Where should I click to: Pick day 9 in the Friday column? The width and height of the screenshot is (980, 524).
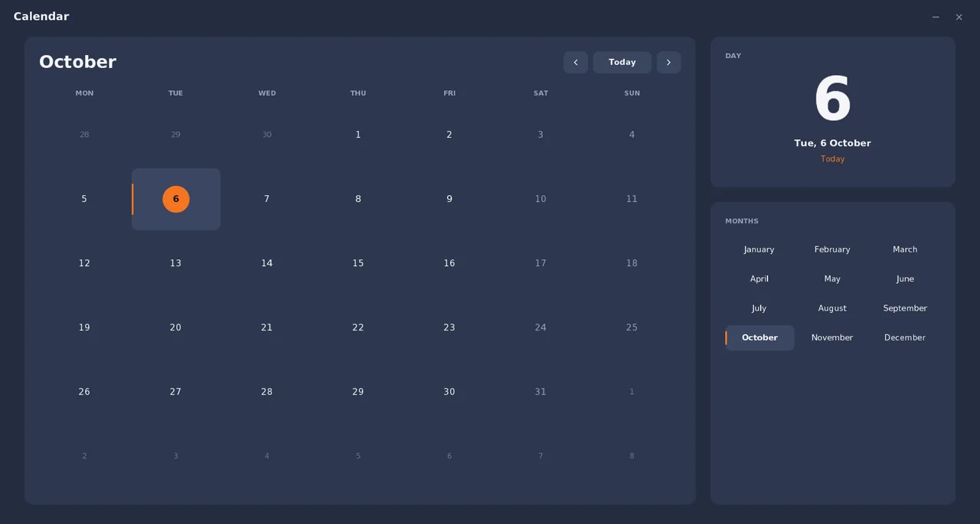(x=449, y=199)
